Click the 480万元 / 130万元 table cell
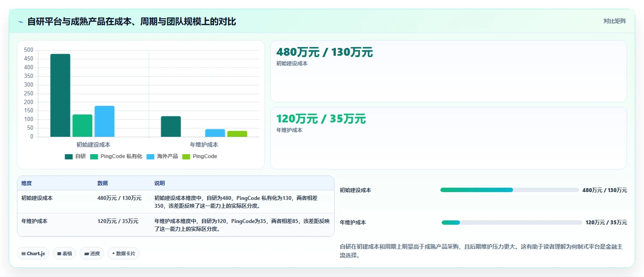This screenshot has width=644, height=277. (x=119, y=198)
